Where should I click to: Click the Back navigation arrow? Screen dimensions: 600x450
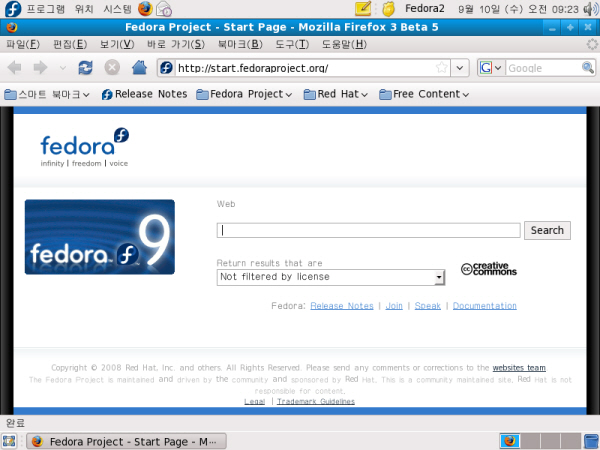click(x=15, y=68)
